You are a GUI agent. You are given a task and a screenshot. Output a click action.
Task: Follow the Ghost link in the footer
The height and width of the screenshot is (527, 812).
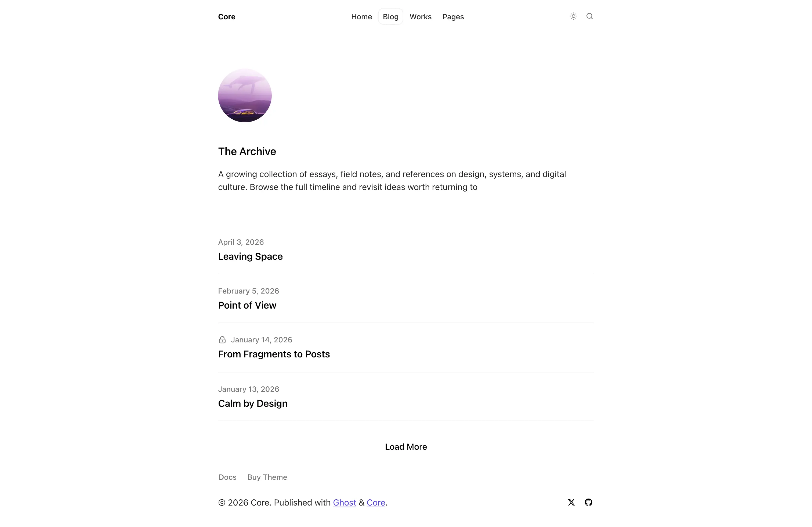[344, 503]
